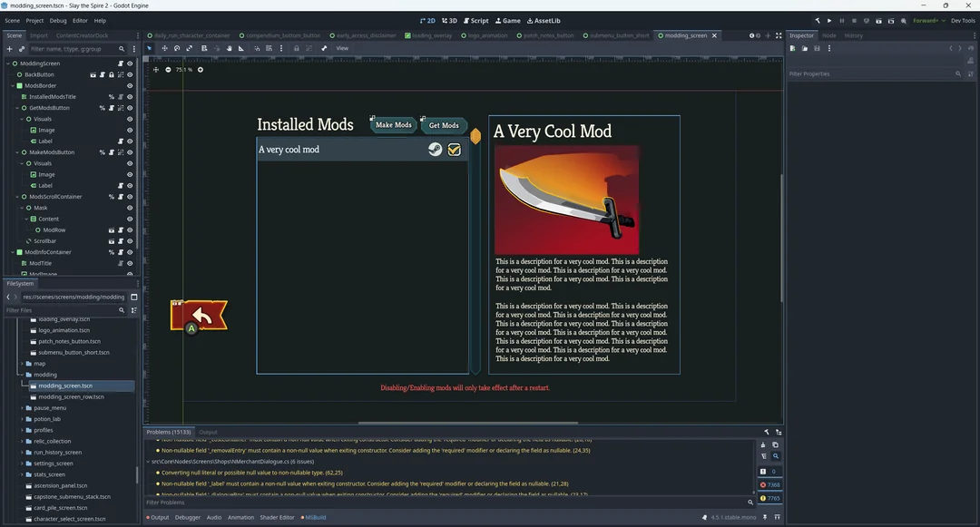The image size is (980, 527).
Task: Zoom in the 2D viewport
Action: (x=201, y=70)
